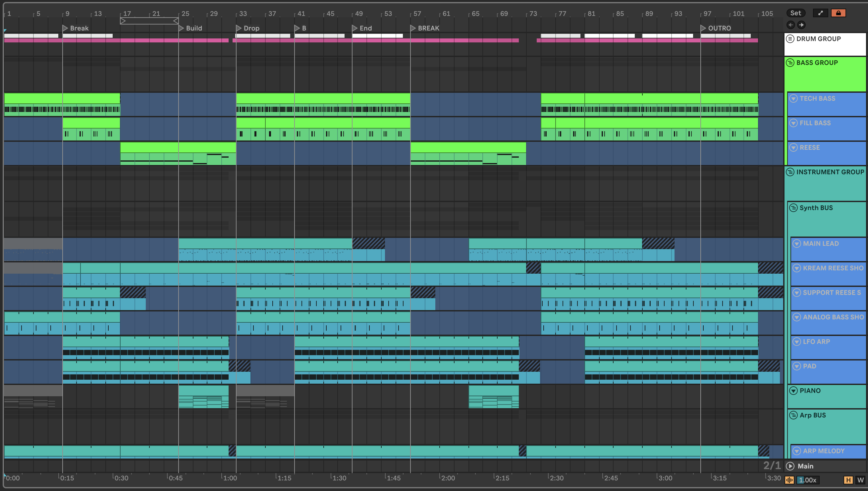This screenshot has width=868, height=491.
Task: Jump to next locator arrow
Action: pos(801,25)
